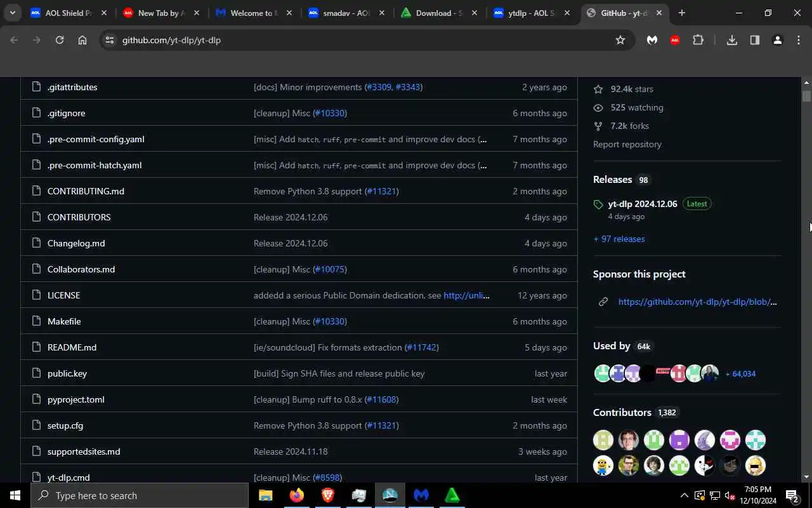
Task: Launch Firefox from the taskbar
Action: [296, 495]
